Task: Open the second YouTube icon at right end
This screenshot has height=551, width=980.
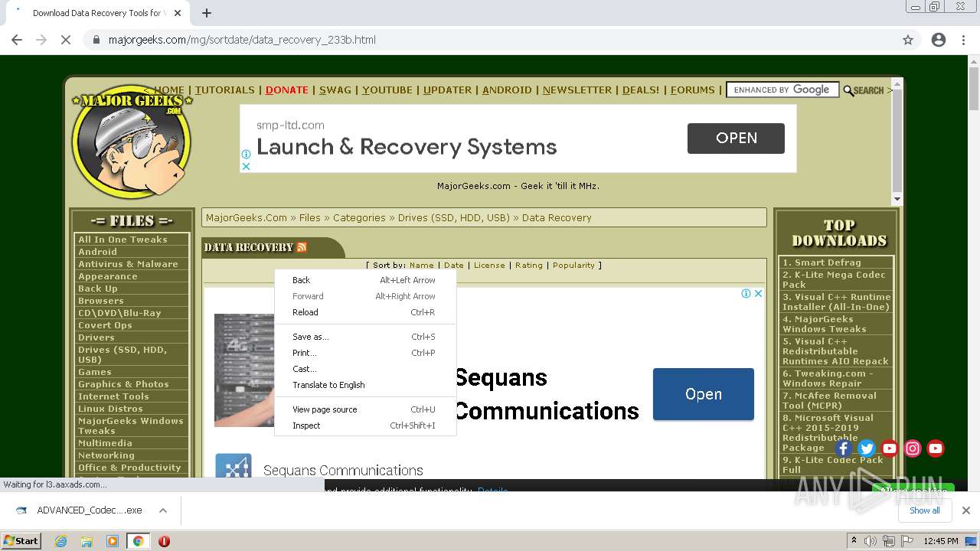Action: [x=936, y=448]
